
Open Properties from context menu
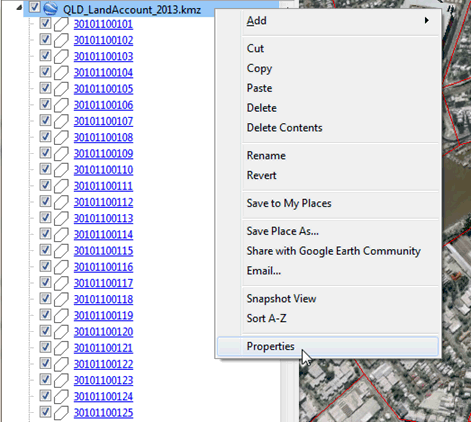[x=328, y=346]
